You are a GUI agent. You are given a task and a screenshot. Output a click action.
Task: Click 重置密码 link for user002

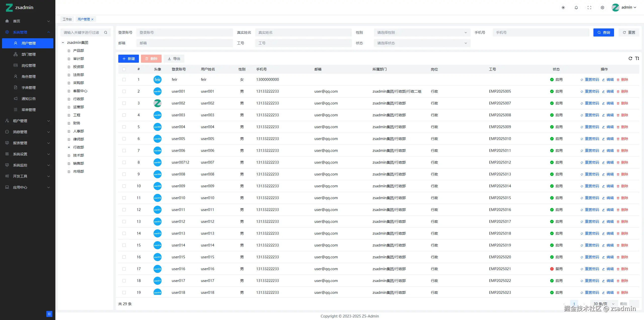(592, 103)
